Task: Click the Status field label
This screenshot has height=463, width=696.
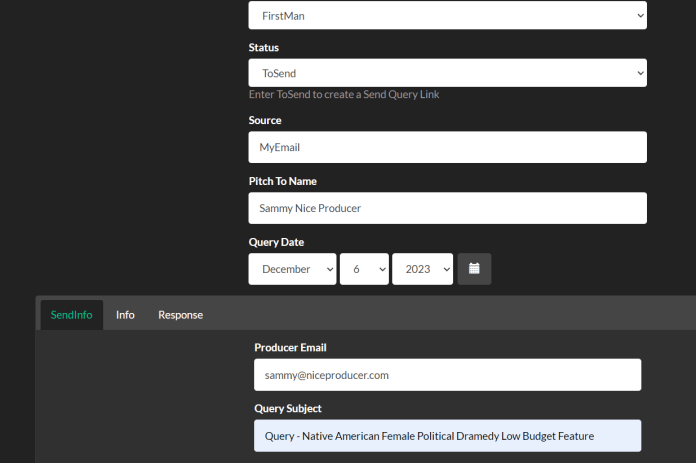Action: click(264, 47)
